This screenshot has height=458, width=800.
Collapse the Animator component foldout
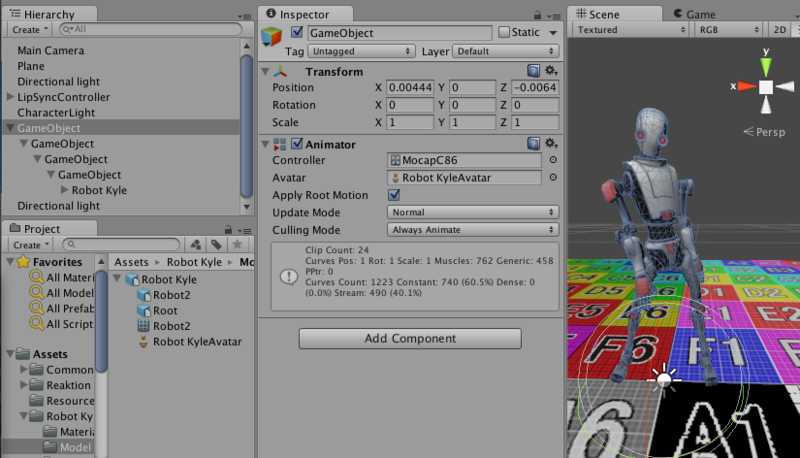[265, 144]
